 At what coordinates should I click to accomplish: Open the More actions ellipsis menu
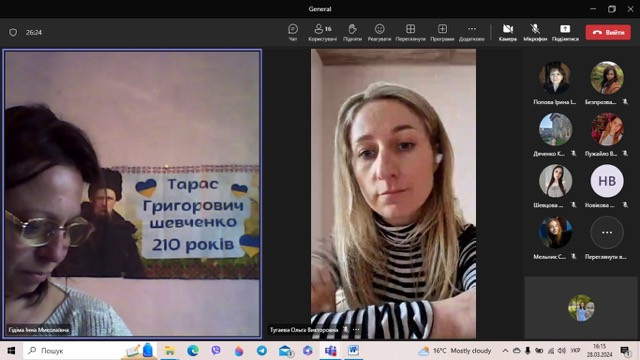(x=471, y=32)
